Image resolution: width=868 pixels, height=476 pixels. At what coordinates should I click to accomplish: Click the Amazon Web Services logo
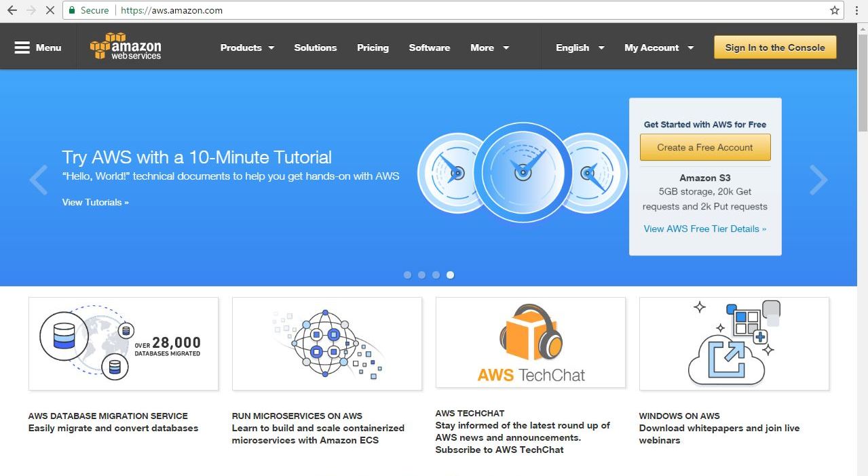coord(126,47)
